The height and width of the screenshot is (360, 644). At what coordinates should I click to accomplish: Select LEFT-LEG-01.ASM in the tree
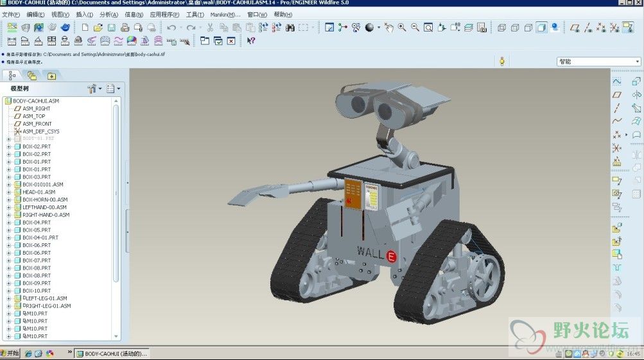[45, 298]
